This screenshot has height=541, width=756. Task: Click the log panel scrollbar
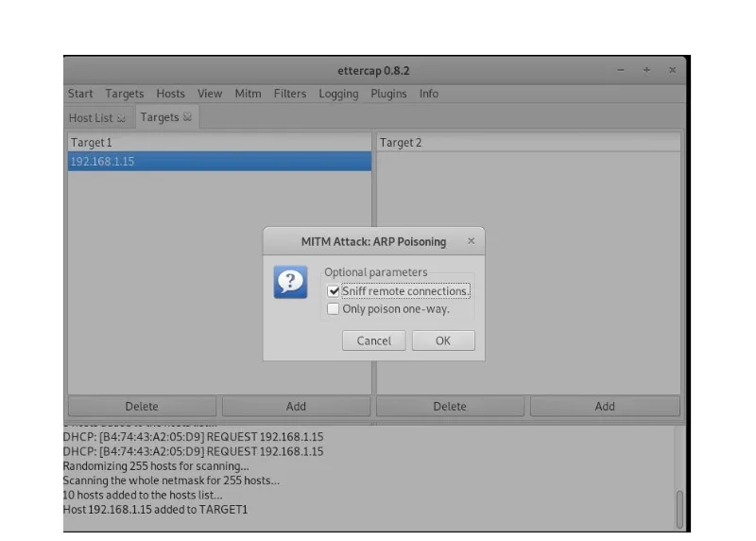[x=679, y=509]
